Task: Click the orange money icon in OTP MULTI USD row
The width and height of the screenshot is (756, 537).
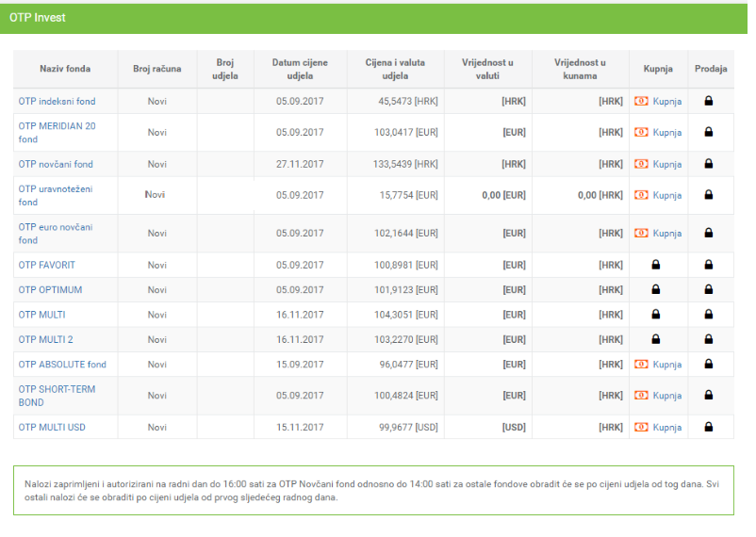Action: pyautogui.click(x=641, y=427)
